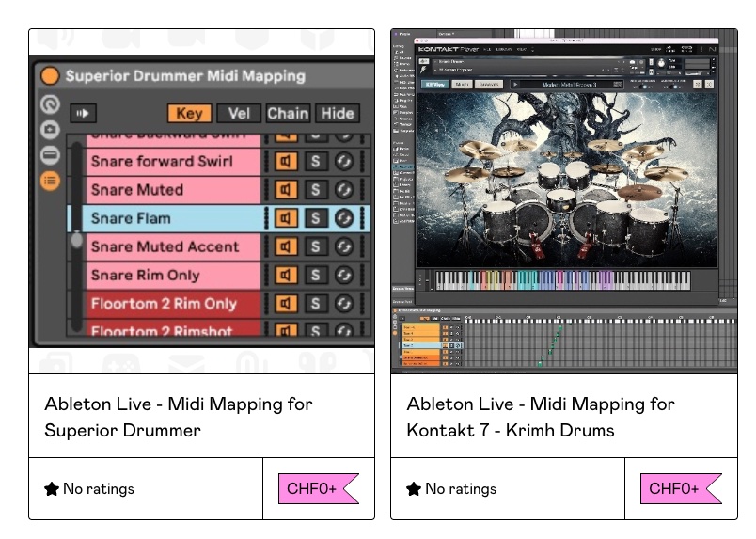Select the Floortom 2 Rim Only chain name
Image resolution: width=756 pixels, height=539 pixels.
(173, 304)
